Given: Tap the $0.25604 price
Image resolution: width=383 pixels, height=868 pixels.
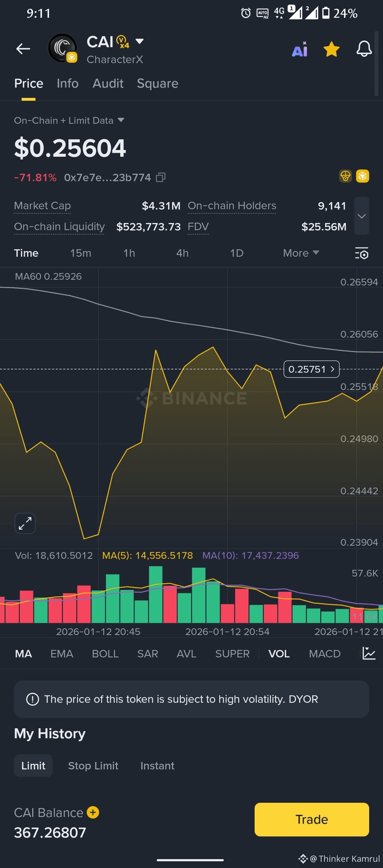Looking at the screenshot, I should pos(70,148).
